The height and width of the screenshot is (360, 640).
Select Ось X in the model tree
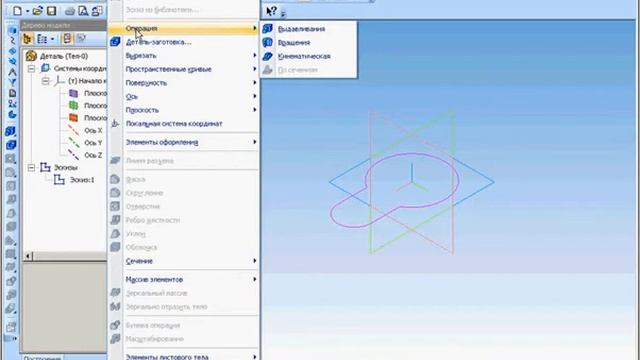[x=93, y=131]
